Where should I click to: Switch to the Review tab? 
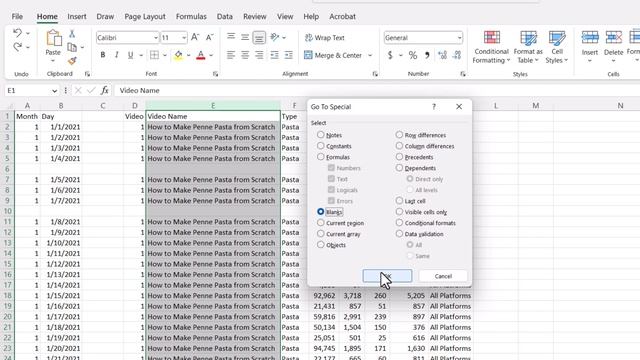click(x=255, y=16)
